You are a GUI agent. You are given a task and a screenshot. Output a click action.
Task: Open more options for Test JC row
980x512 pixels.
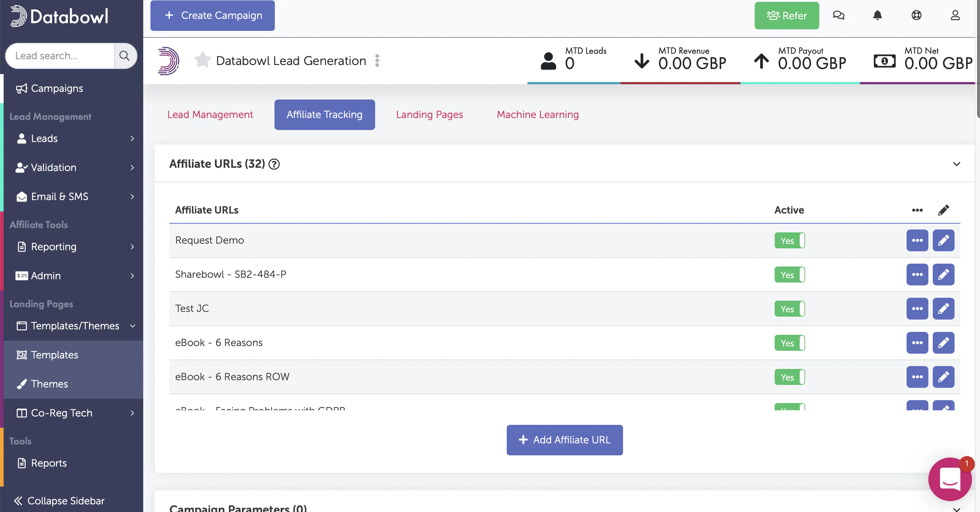917,309
